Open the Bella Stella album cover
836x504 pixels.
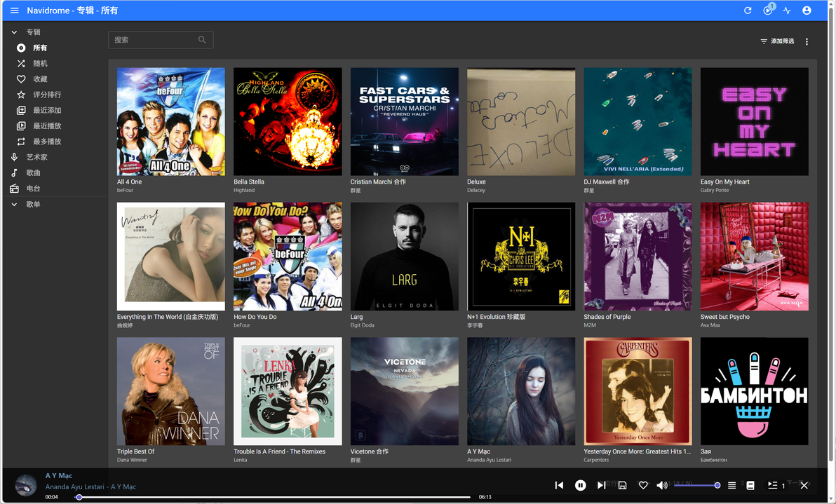point(288,121)
